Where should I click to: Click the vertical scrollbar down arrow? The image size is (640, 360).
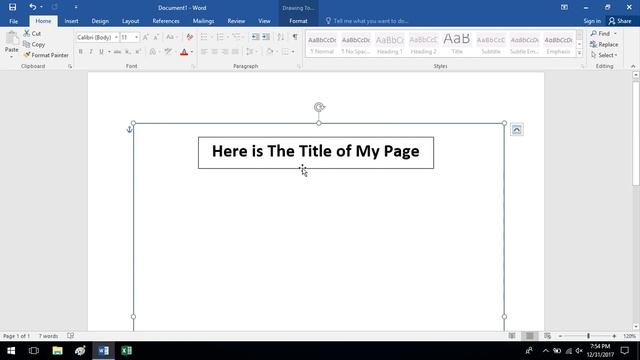pos(636,327)
